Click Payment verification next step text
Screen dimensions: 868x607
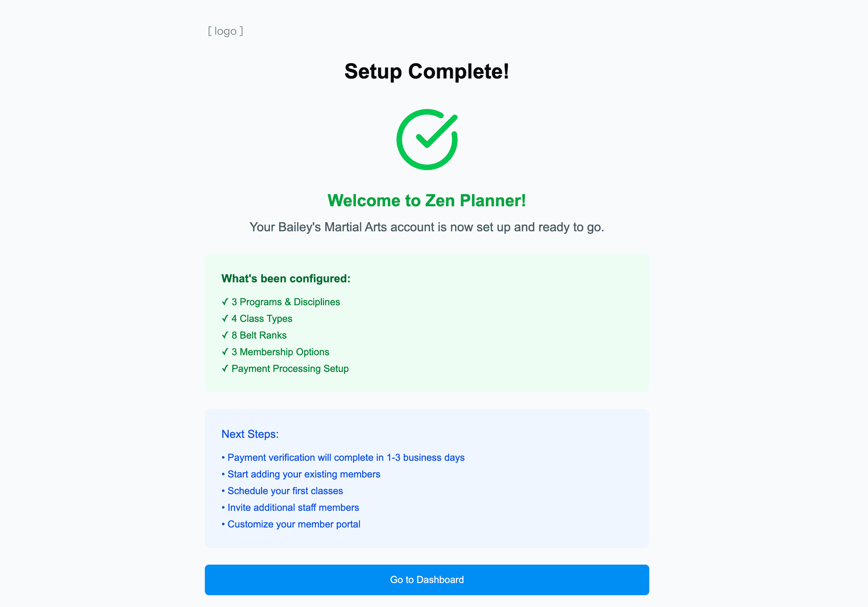[343, 457]
